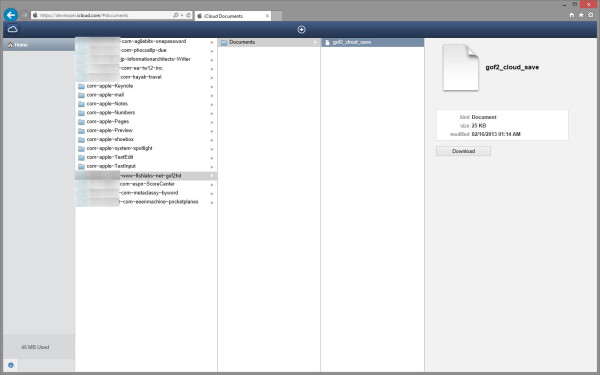Expand the espn~ScoreCenter folder arrow
The image size is (600, 375).
(212, 185)
